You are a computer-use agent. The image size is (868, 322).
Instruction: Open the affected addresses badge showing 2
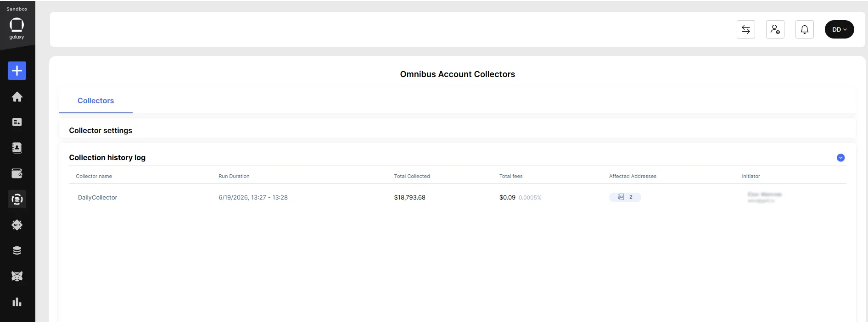tap(625, 197)
